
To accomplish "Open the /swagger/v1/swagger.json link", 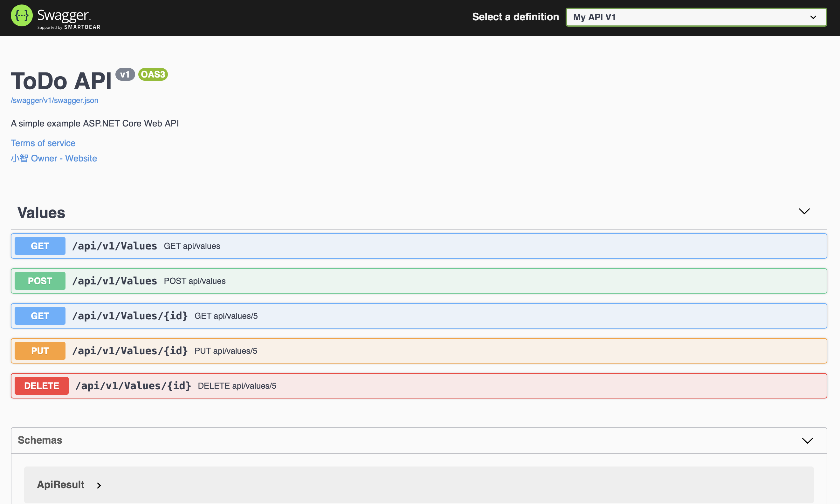I will click(x=54, y=100).
